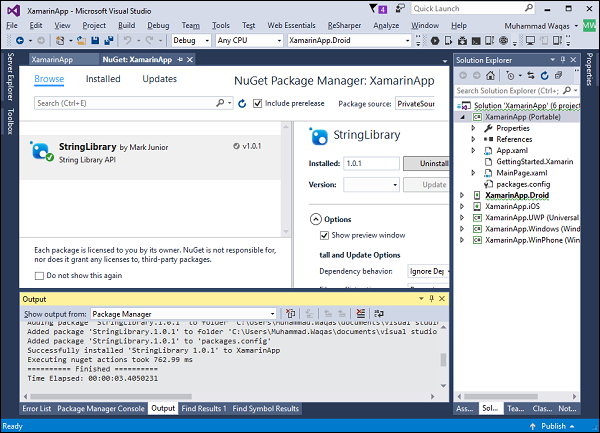Click the refresh icon beside the search box
The image size is (600, 433).
pos(242,103)
